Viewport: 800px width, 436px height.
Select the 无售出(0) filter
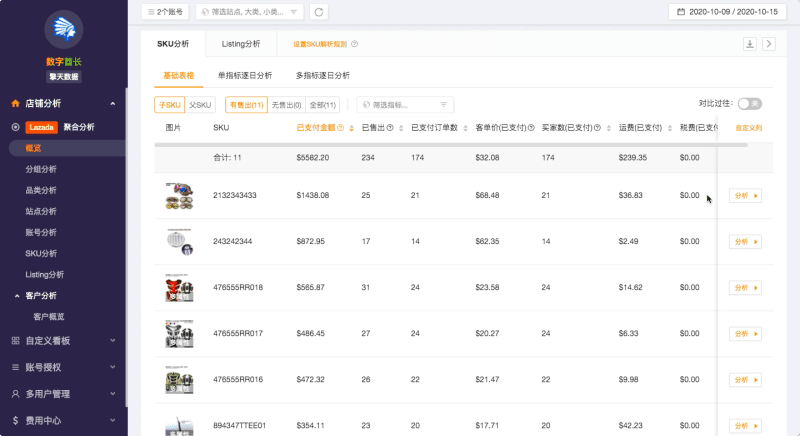click(x=287, y=104)
